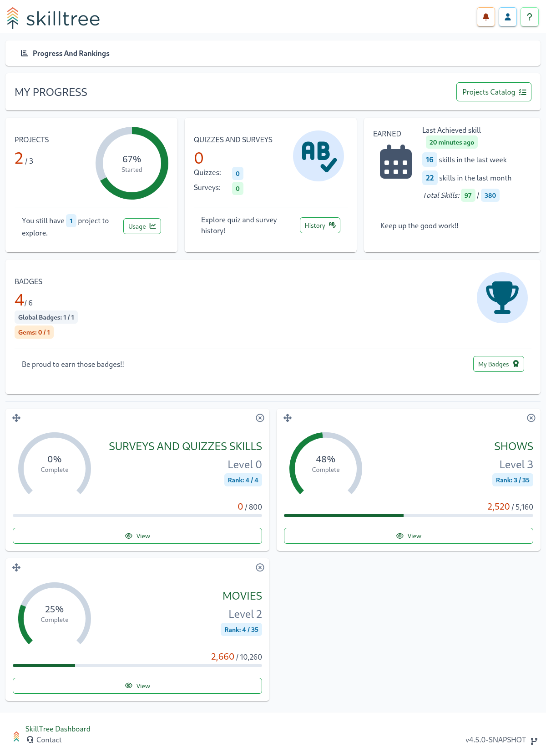Click the 48% Complete Shows gauge

click(326, 464)
